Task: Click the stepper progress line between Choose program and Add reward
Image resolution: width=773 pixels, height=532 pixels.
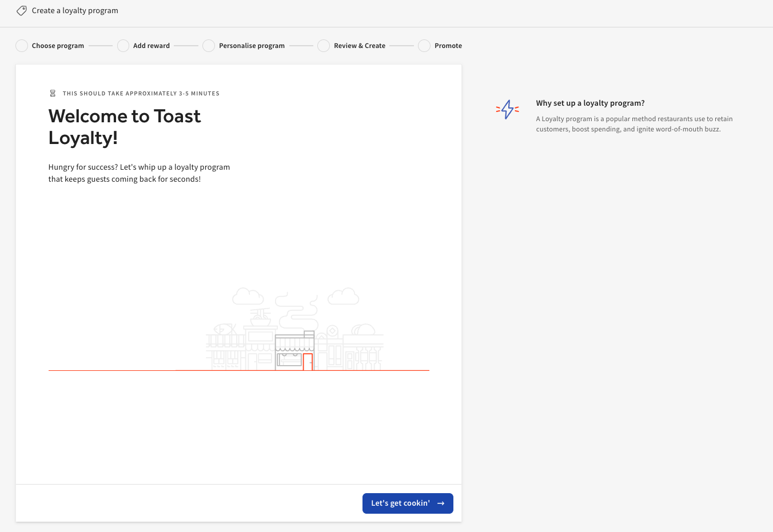Action: pos(101,45)
